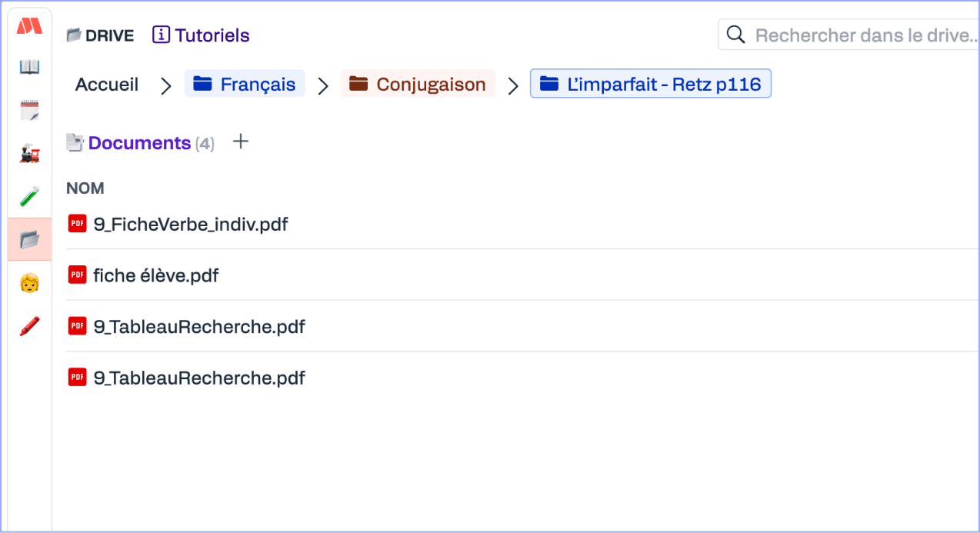The width and height of the screenshot is (980, 533).
Task: Open fiche élève.pdf
Action: point(156,275)
